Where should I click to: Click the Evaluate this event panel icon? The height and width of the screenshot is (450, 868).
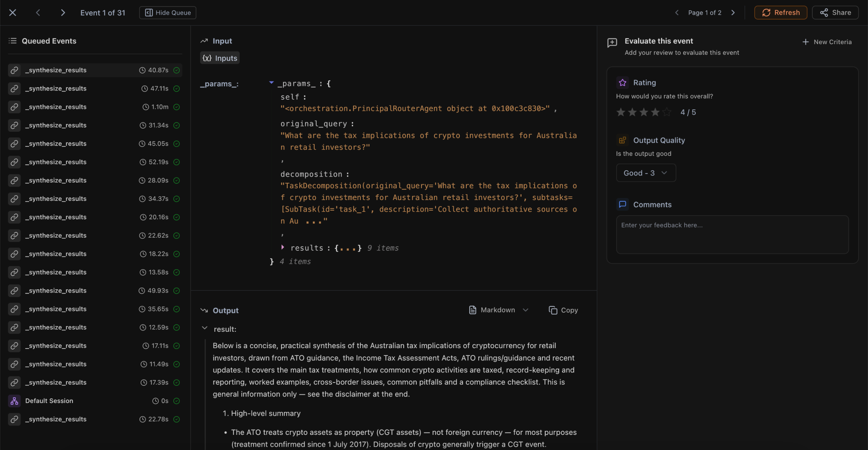pos(612,43)
